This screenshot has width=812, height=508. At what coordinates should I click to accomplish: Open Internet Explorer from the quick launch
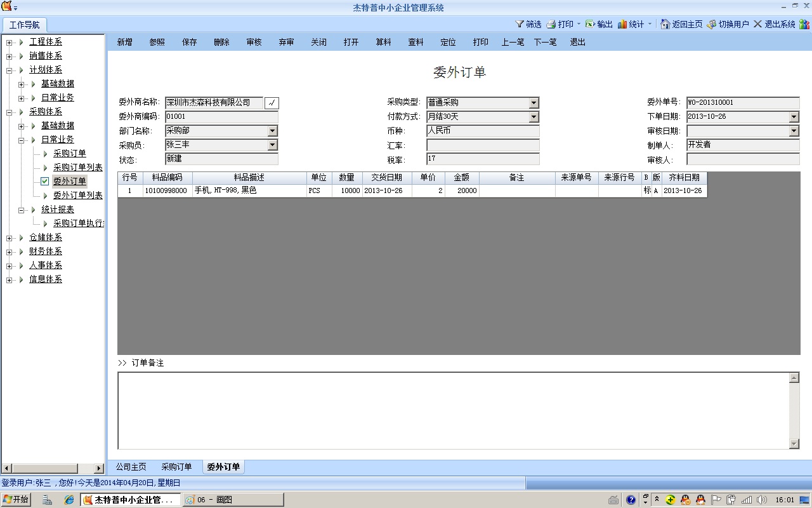[x=69, y=500]
